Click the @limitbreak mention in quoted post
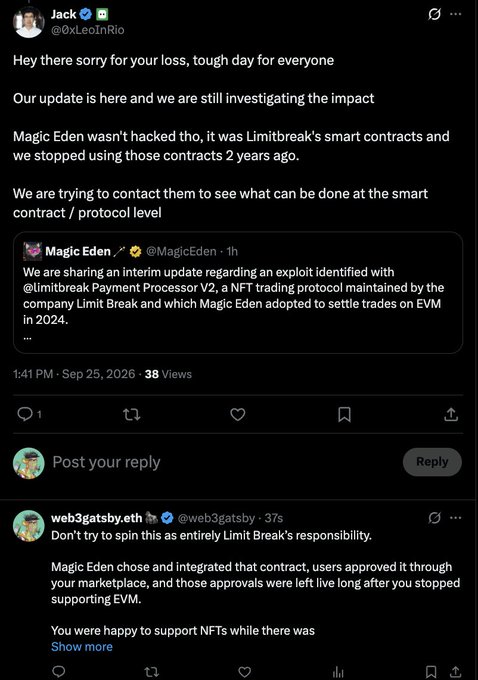The height and width of the screenshot is (680, 478). click(x=56, y=288)
